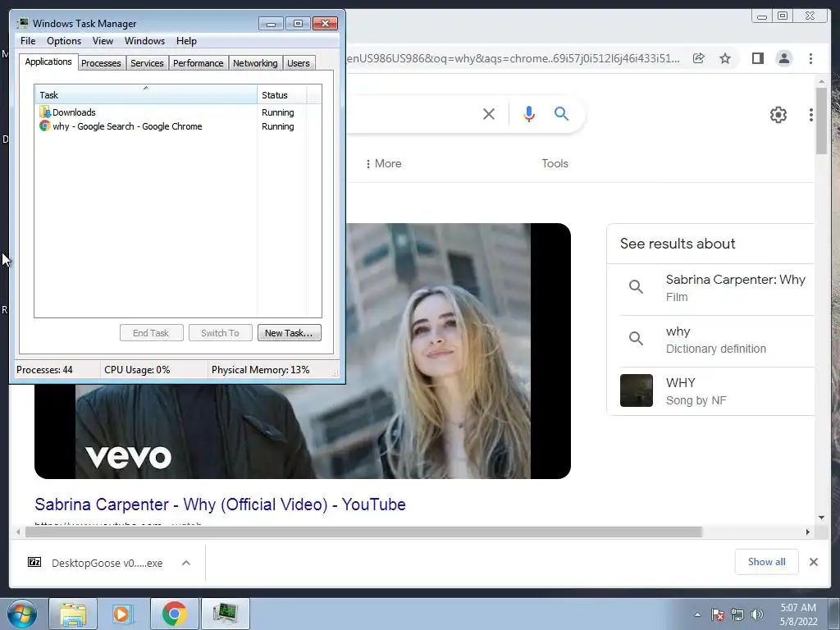Click the Google search magnifier icon
The image size is (840, 630).
561,113
